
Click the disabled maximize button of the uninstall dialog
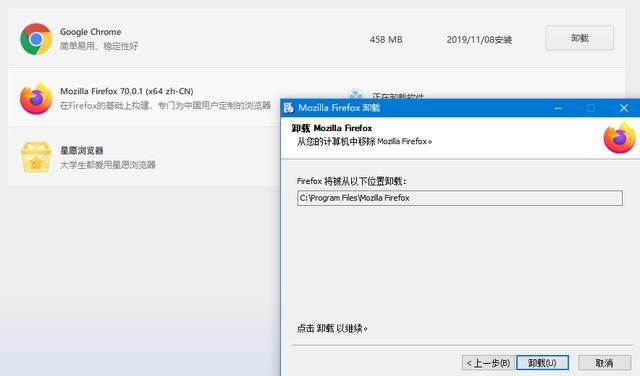click(591, 108)
